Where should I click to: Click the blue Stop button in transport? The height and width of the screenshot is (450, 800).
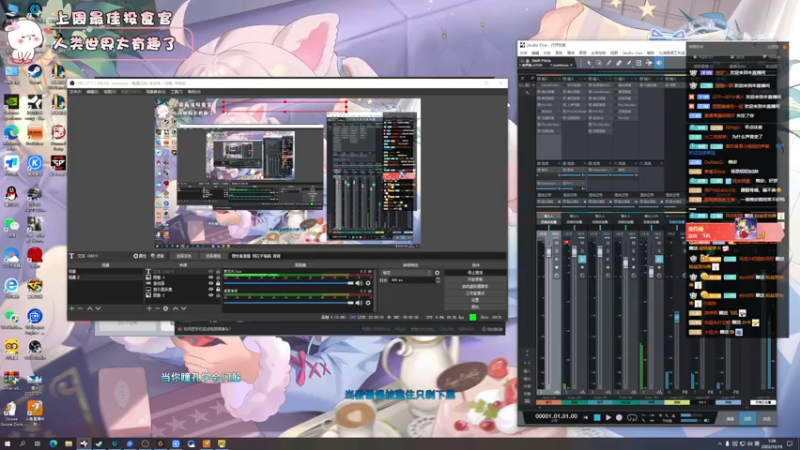click(x=597, y=417)
